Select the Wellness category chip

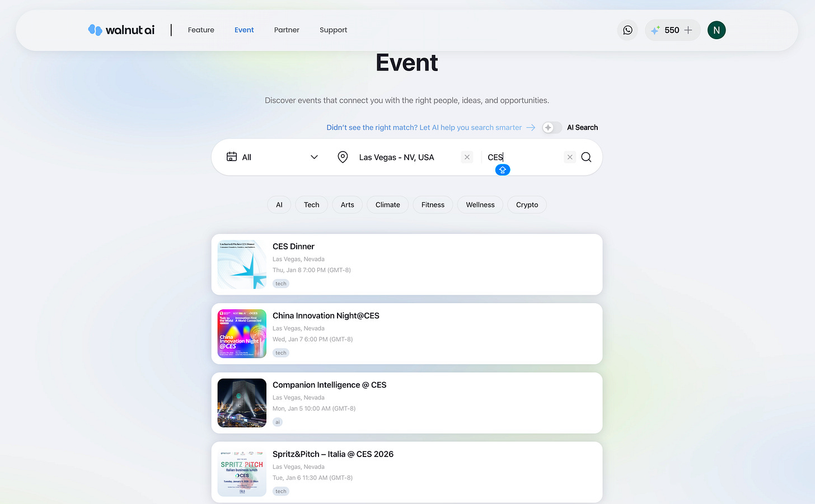[x=480, y=205]
